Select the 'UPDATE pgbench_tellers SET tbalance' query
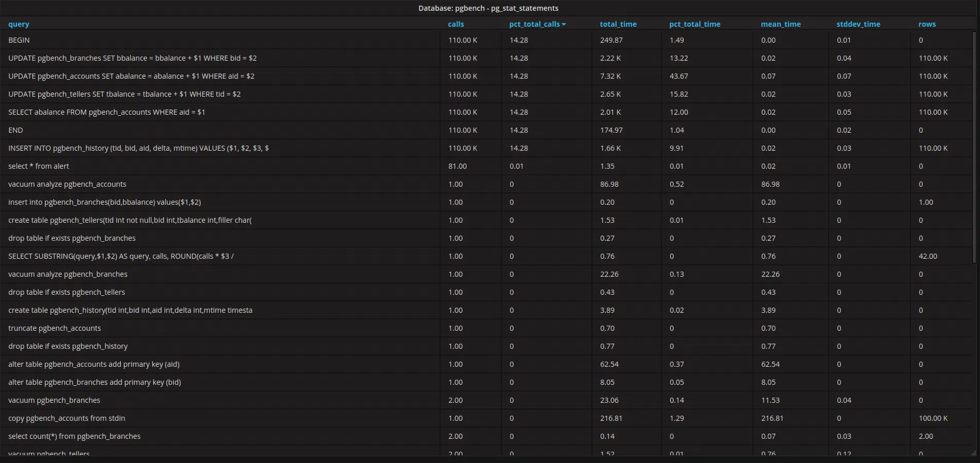This screenshot has height=463, width=980. (x=125, y=94)
